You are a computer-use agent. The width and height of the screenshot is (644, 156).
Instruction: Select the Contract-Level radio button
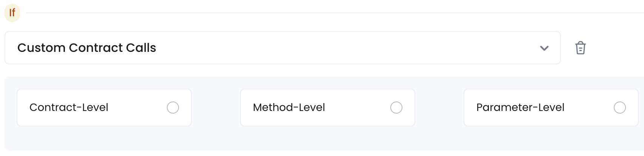[173, 108]
